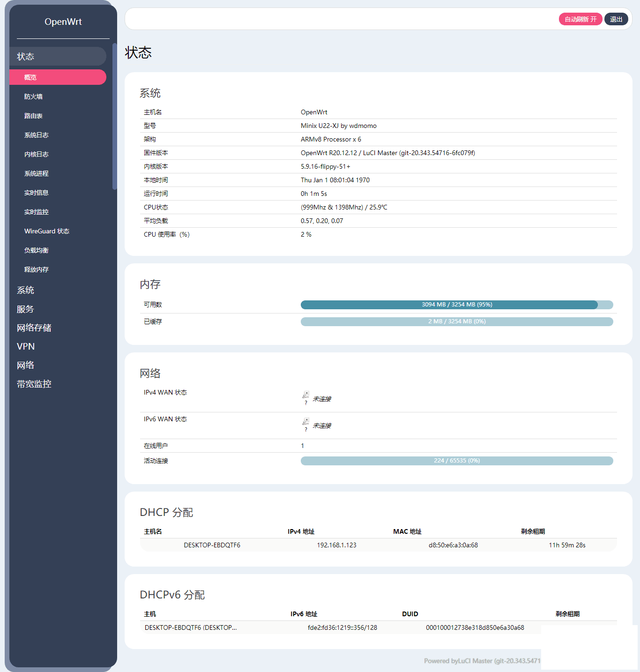Viewport: 640px width, 672px height.
Task: Open the 释放内存 free memory page
Action: 37,269
